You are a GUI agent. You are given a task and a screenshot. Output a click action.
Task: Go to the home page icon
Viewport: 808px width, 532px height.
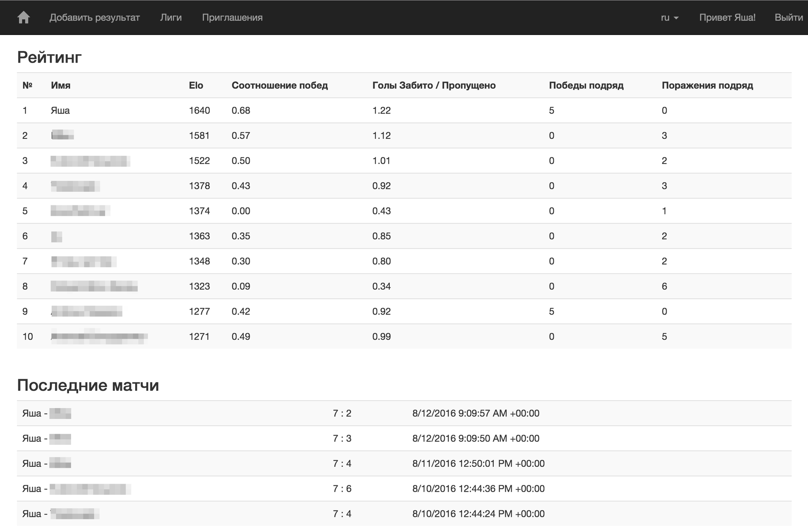pyautogui.click(x=24, y=17)
